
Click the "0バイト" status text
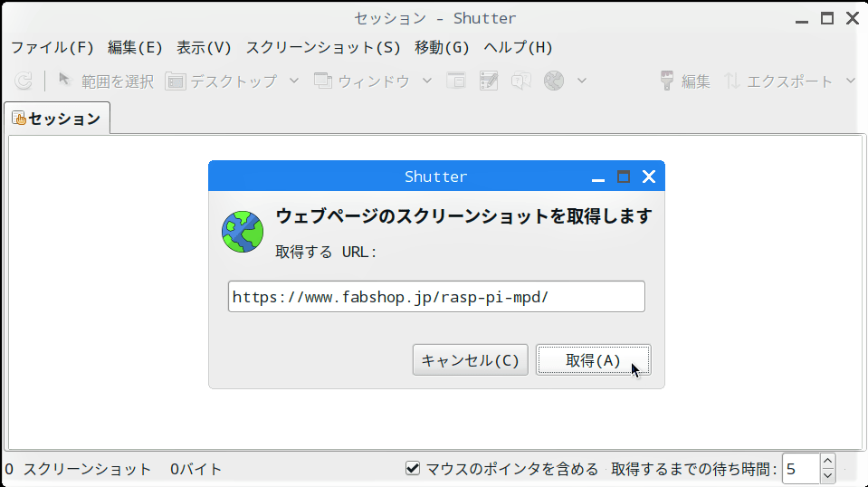[x=196, y=469]
